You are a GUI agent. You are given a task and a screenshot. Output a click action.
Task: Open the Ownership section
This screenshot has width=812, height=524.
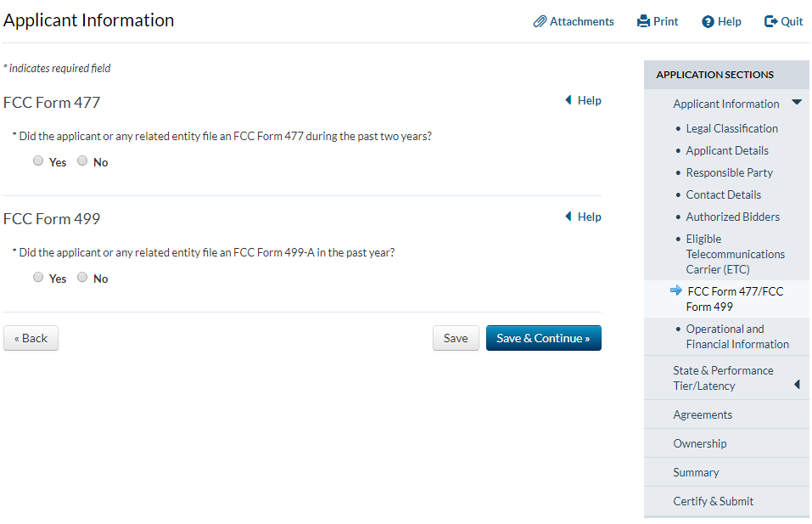700,443
